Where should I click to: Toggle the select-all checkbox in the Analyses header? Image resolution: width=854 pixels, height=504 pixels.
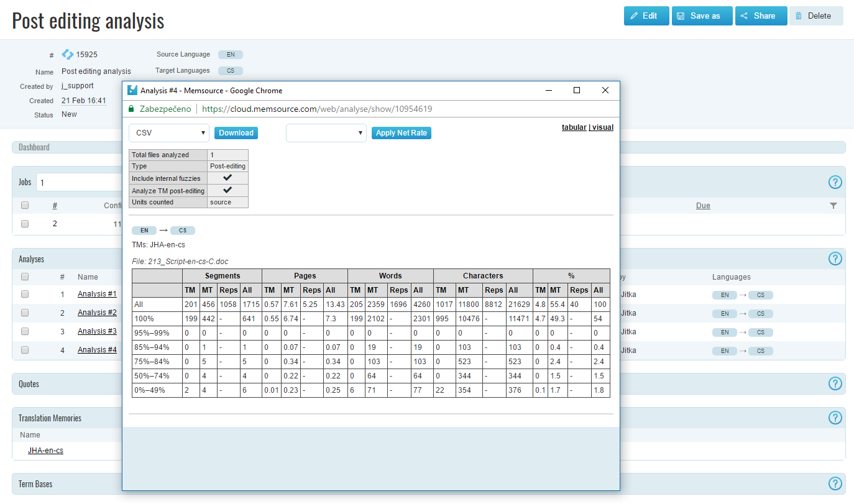click(24, 277)
